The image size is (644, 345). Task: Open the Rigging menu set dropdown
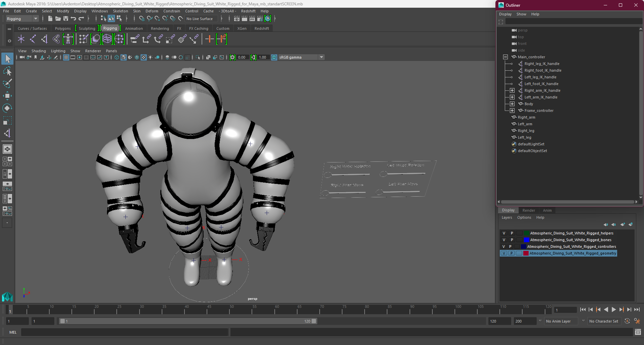22,19
